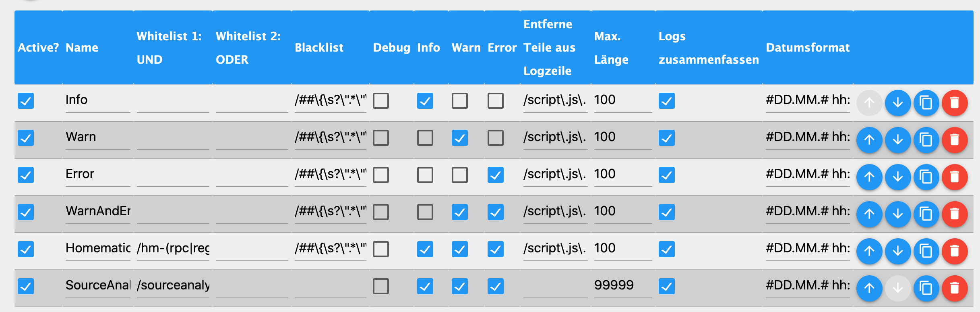This screenshot has height=312, width=980.
Task: Delete the WarnAndError row
Action: click(x=955, y=214)
